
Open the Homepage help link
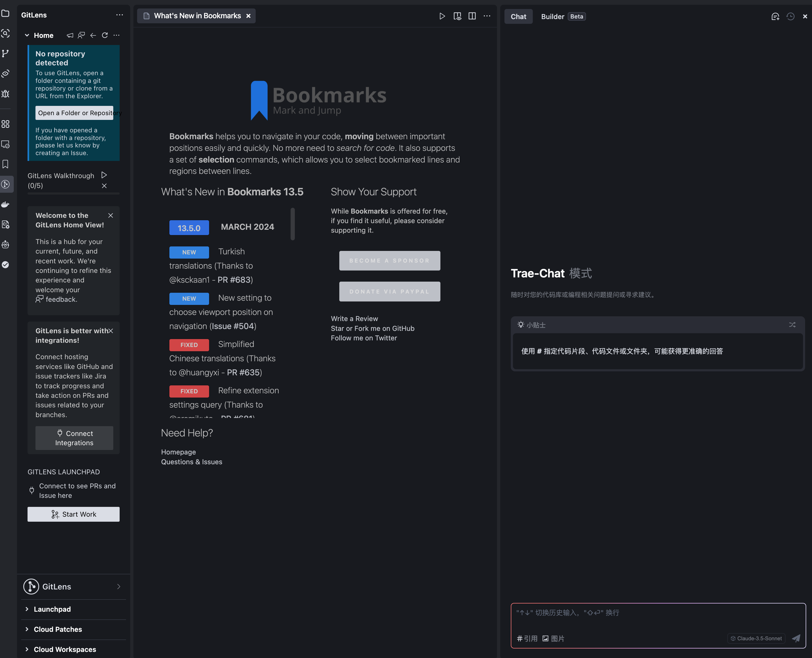(178, 452)
